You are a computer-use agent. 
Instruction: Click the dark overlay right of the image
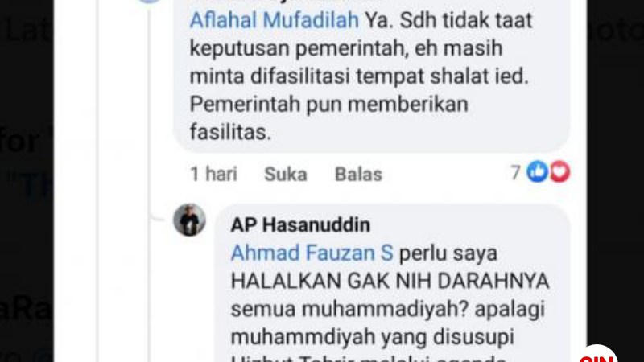[615, 181]
